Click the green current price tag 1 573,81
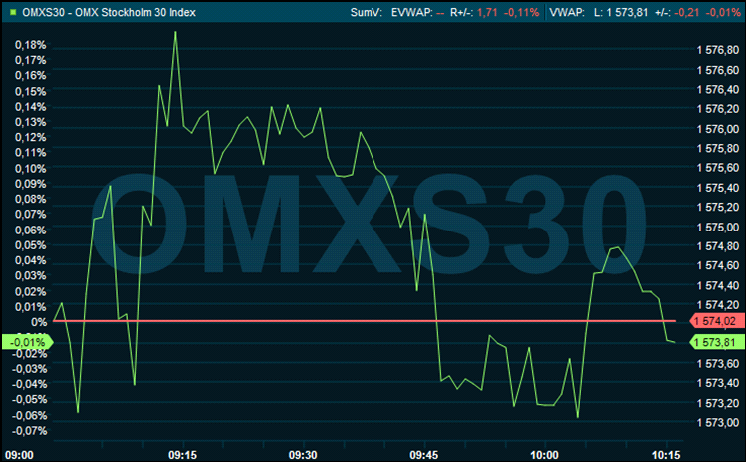Screen dimensions: 746x462 click(x=717, y=342)
